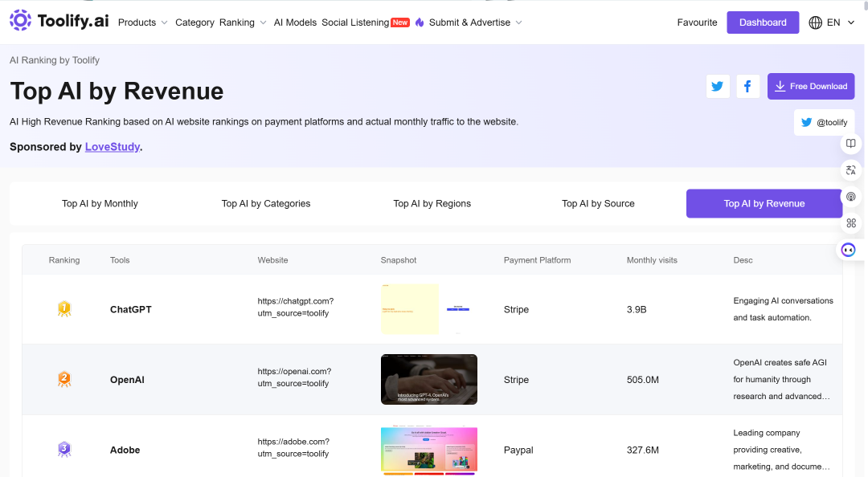Open the Category menu
868x477 pixels.
tap(194, 22)
